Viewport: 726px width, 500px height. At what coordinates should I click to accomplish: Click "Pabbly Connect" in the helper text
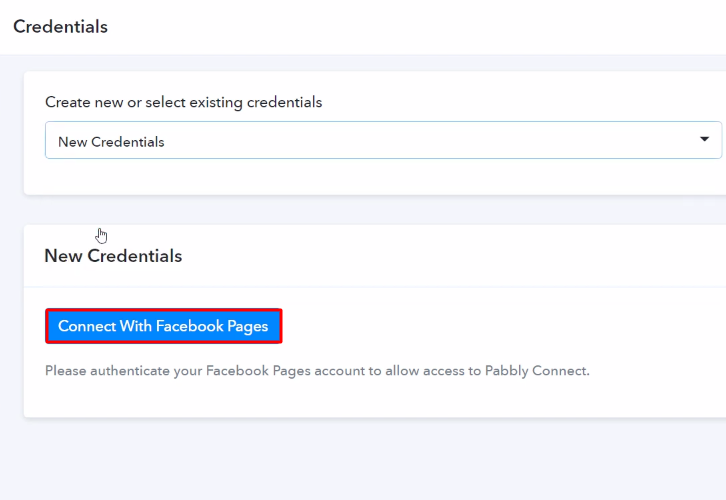tap(540, 371)
